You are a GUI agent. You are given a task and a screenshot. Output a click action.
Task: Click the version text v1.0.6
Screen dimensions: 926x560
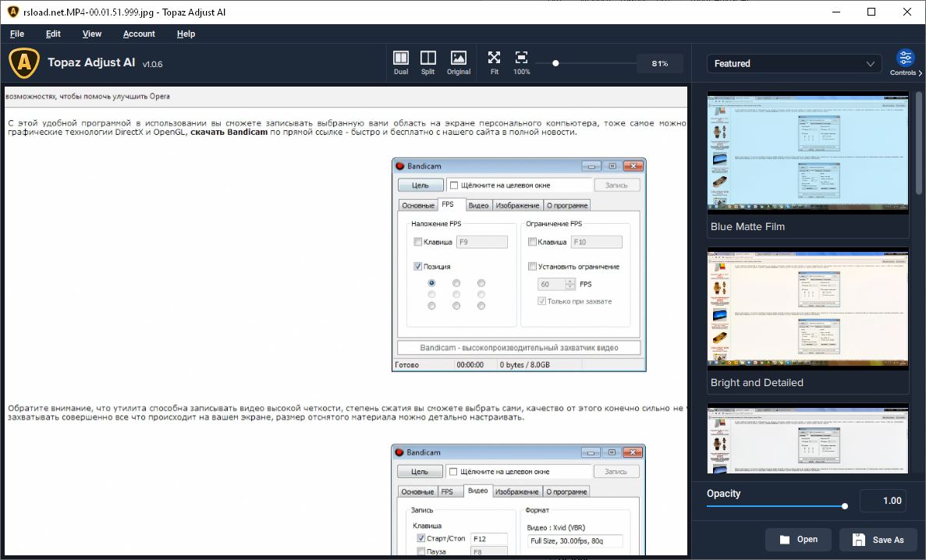(x=152, y=64)
